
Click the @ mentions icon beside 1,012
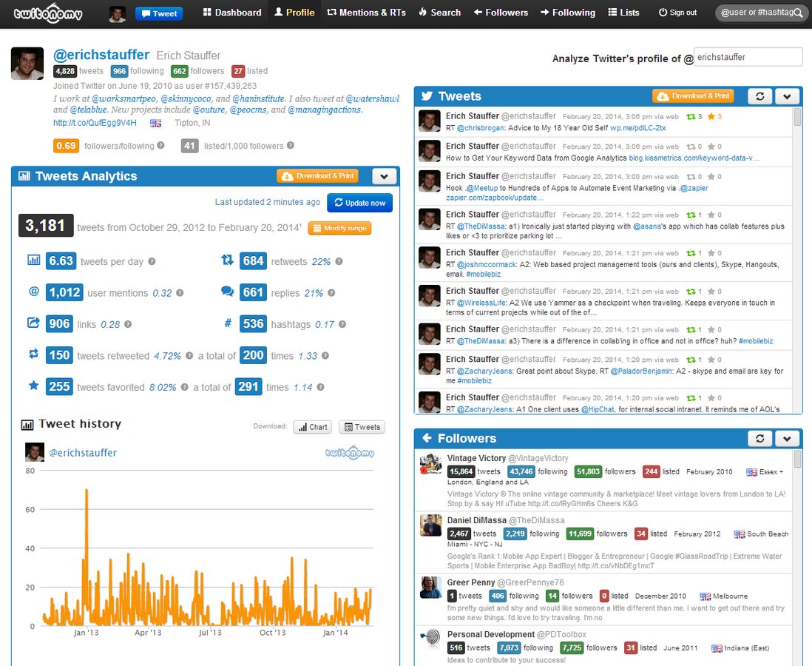click(34, 292)
